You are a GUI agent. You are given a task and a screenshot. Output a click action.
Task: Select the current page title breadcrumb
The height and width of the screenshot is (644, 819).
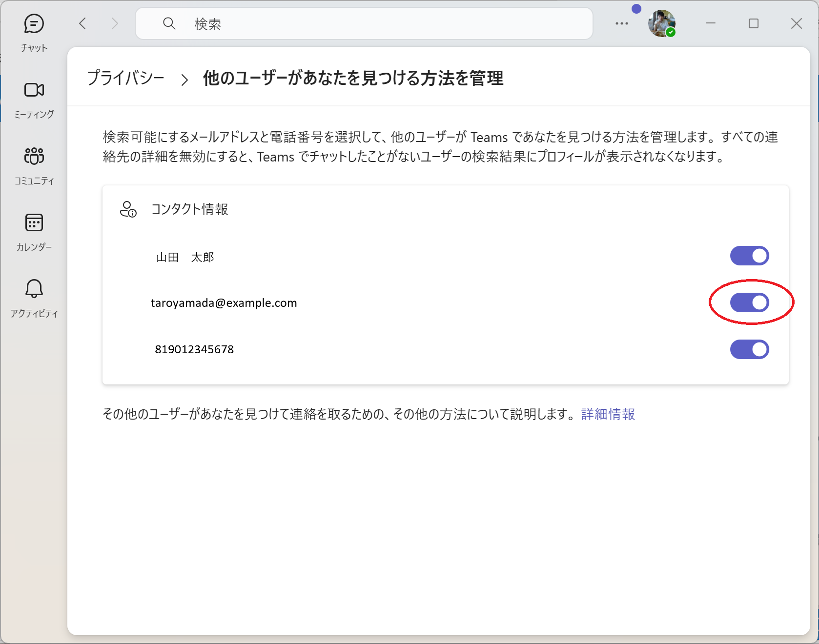(x=353, y=78)
